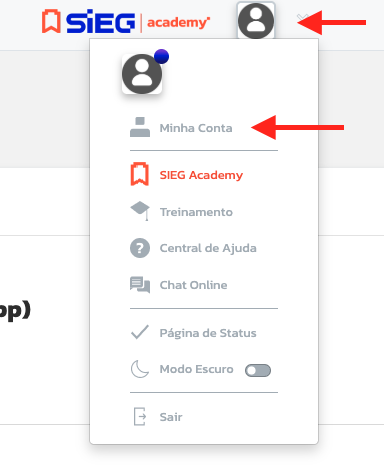Click the Minha Conta person icon
The width and height of the screenshot is (384, 474).
(x=140, y=127)
